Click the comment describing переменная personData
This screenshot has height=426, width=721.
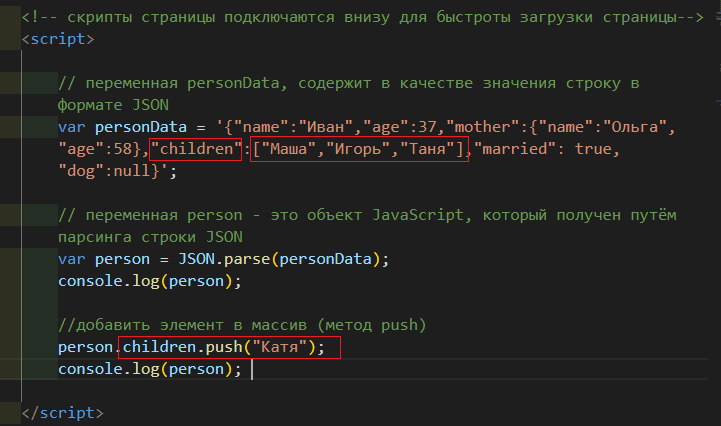click(x=349, y=94)
